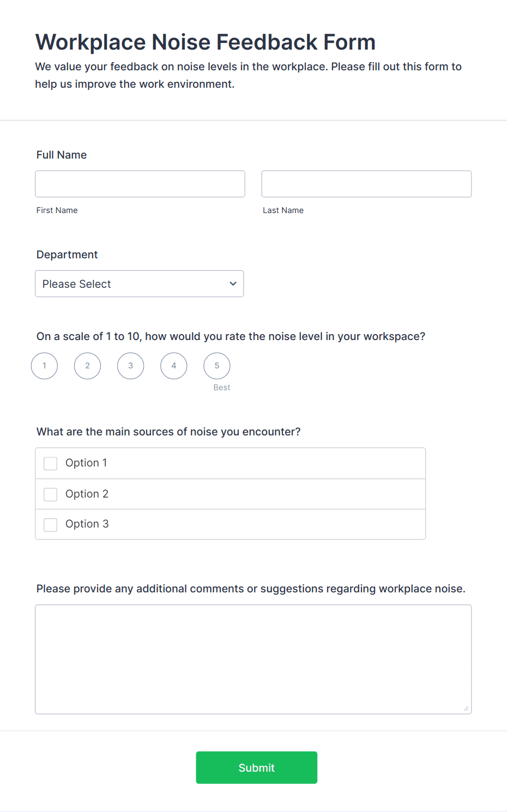Enable the Option 3 checkbox
The image size is (507, 812).
click(x=50, y=525)
